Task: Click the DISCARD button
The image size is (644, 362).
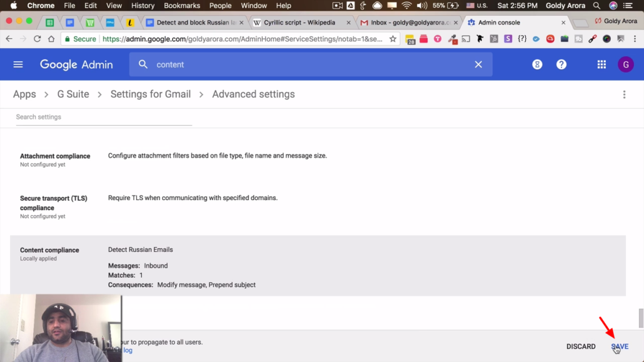Action: 581,346
